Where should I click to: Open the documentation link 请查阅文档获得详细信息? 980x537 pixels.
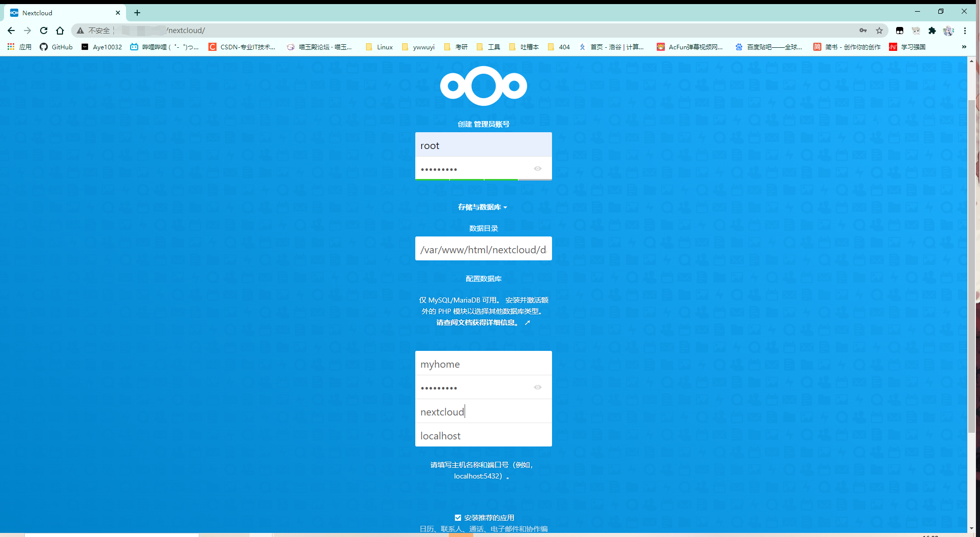pyautogui.click(x=483, y=322)
